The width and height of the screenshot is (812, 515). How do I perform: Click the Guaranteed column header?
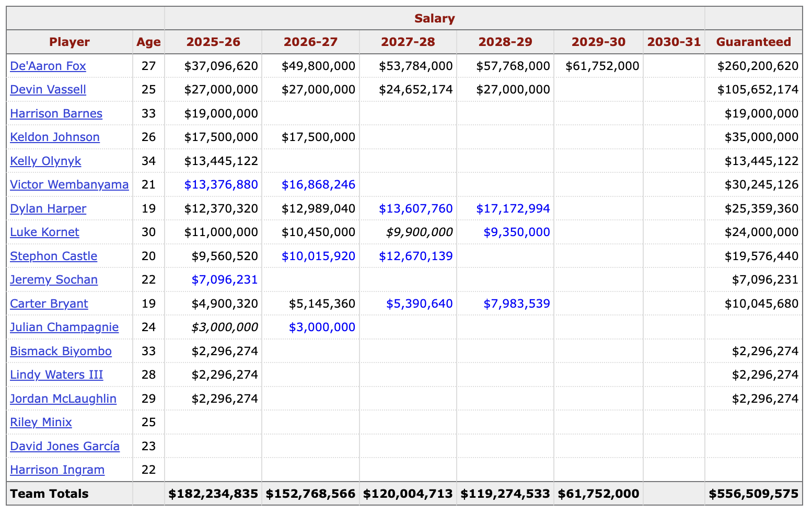(753, 42)
